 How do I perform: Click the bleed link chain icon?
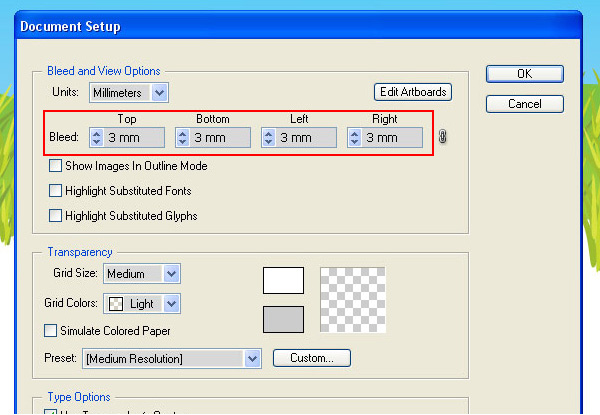443,137
